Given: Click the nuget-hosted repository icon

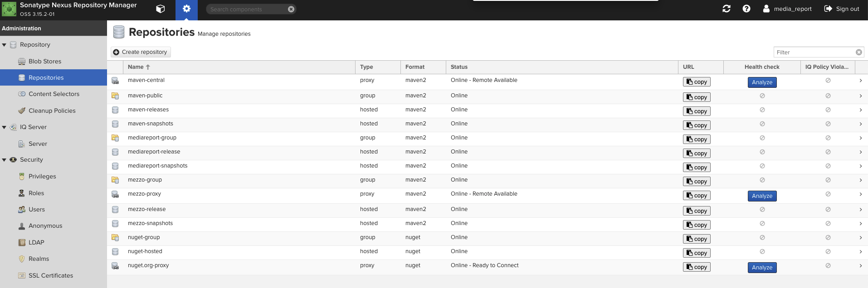Looking at the screenshot, I should point(115,252).
